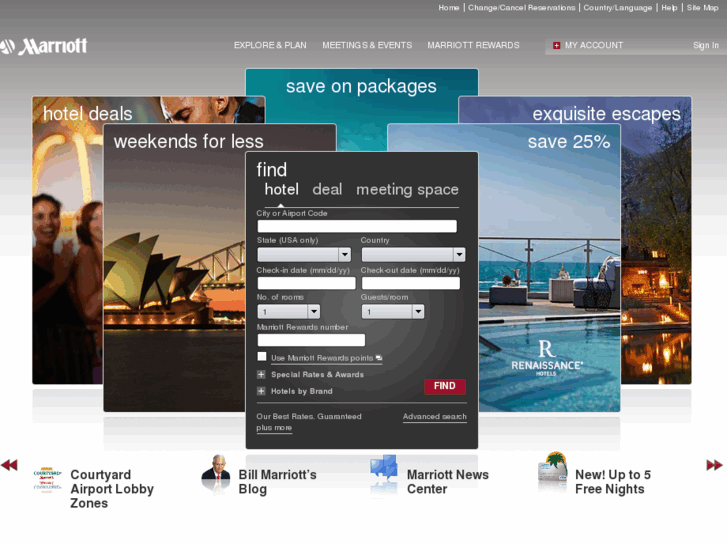Open My Account menu

coord(594,45)
